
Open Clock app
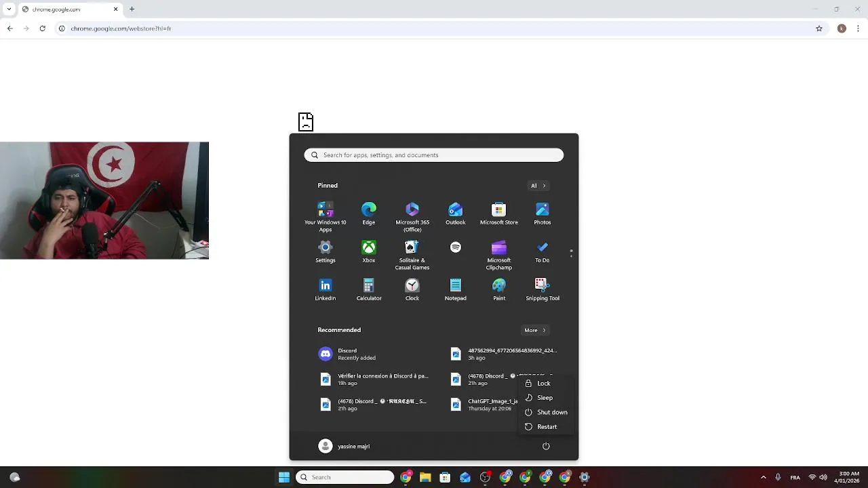click(x=412, y=289)
